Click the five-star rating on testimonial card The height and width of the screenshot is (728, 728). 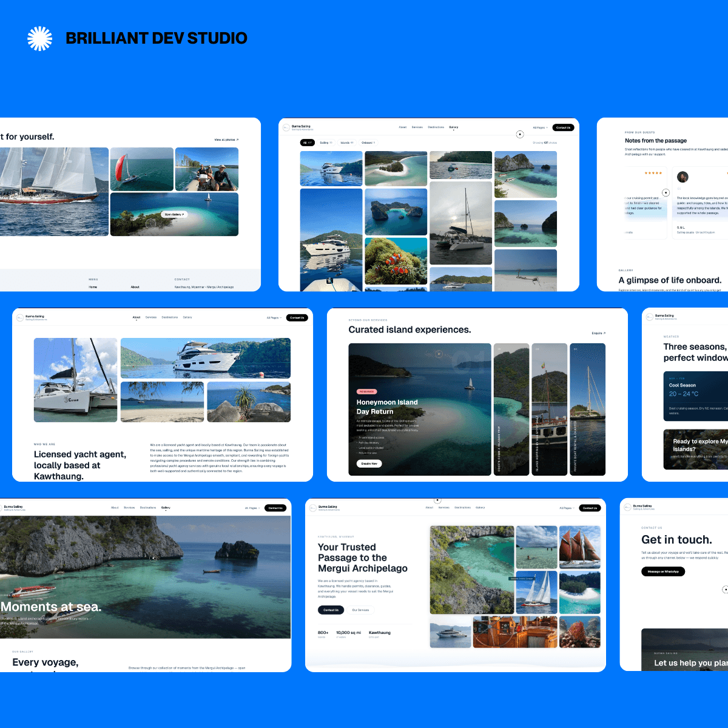tap(653, 173)
